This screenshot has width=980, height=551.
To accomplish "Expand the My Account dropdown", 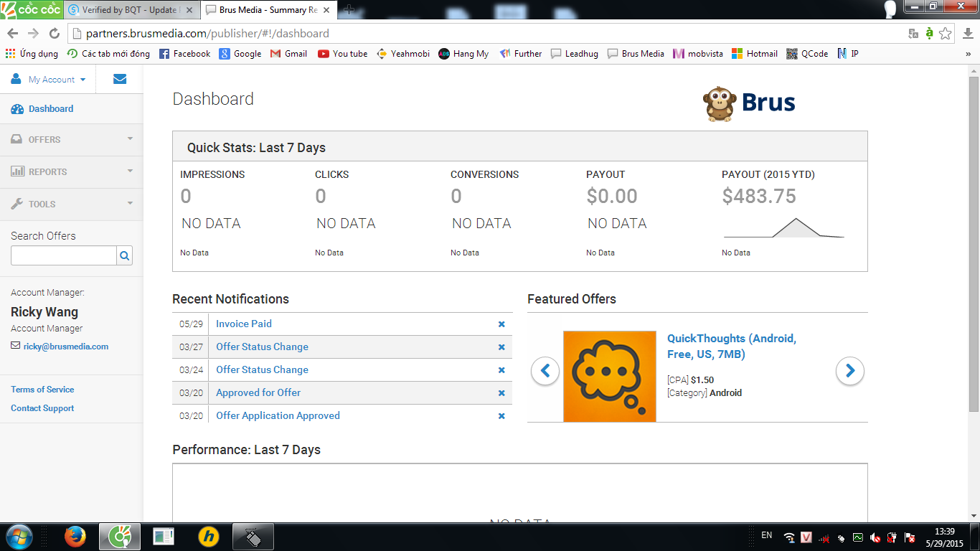I will coord(48,80).
